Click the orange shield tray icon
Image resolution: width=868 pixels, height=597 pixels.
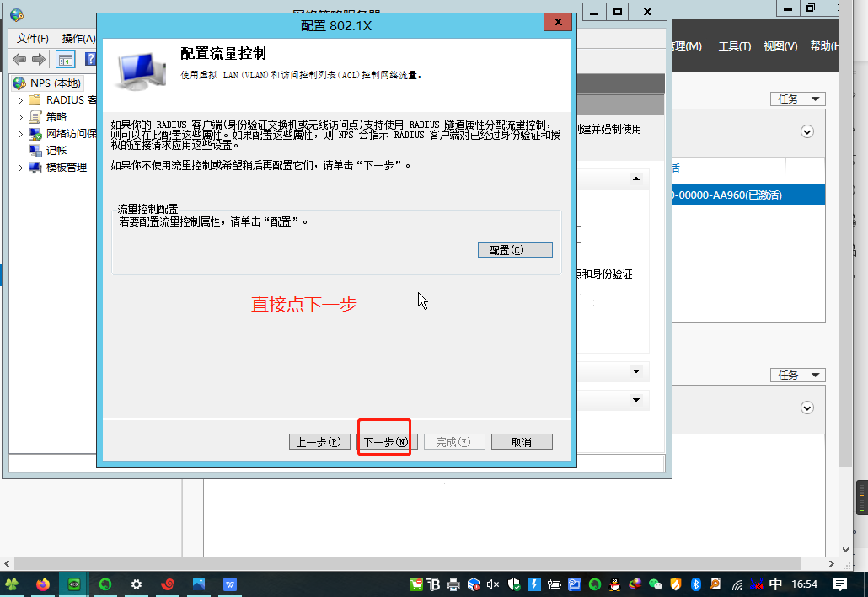point(675,584)
